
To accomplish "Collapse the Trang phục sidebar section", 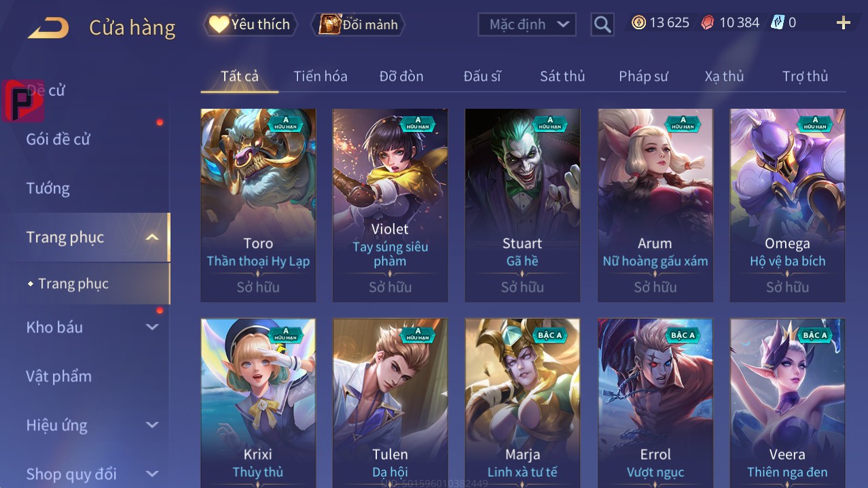I will (x=152, y=237).
